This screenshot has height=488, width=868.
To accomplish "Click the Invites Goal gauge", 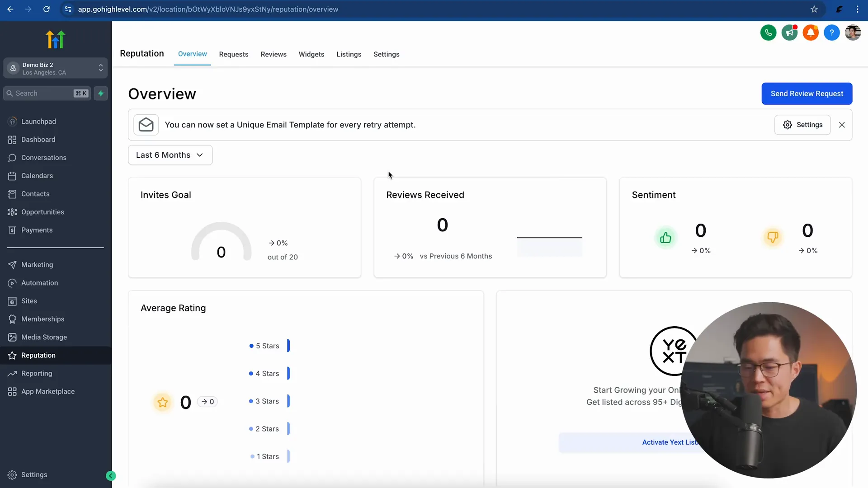I will pos(221,241).
